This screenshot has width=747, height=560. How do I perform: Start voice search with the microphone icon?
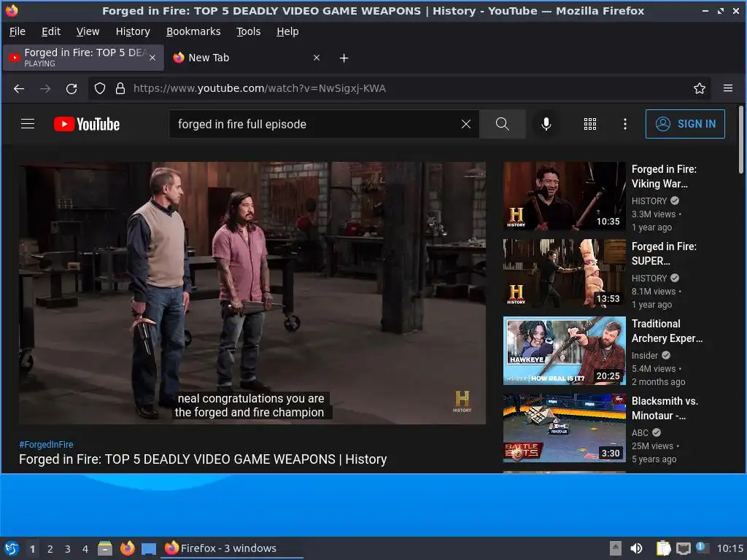[x=546, y=124]
